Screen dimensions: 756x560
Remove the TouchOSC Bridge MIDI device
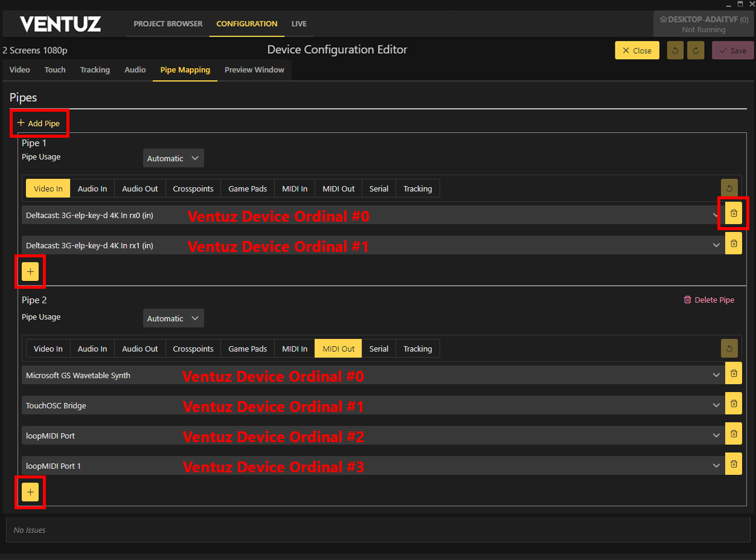tap(734, 404)
